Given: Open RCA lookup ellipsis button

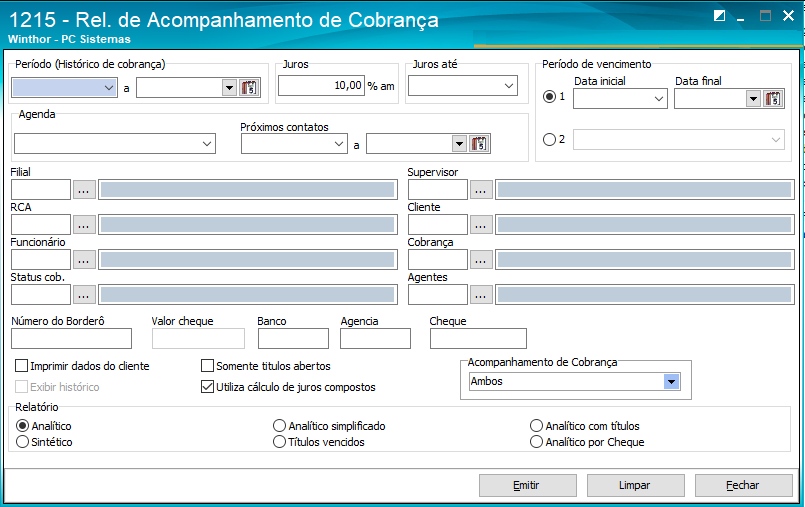Looking at the screenshot, I should coord(84,224).
